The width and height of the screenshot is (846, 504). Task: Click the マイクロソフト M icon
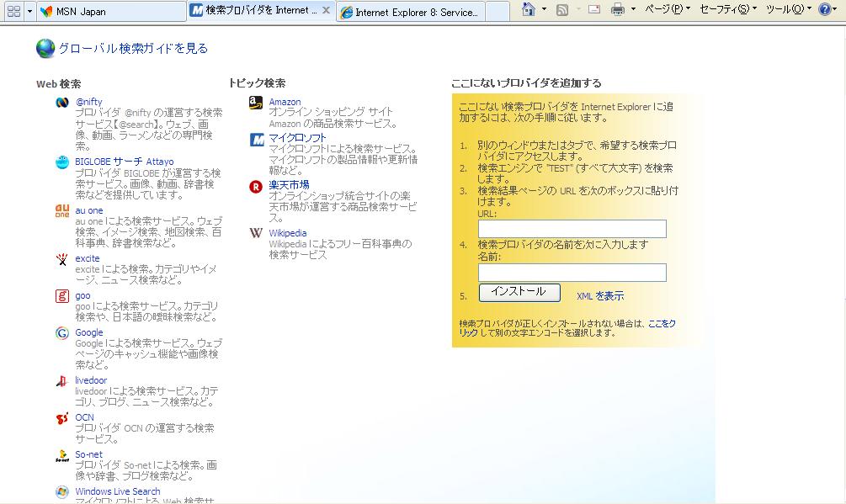(x=257, y=140)
